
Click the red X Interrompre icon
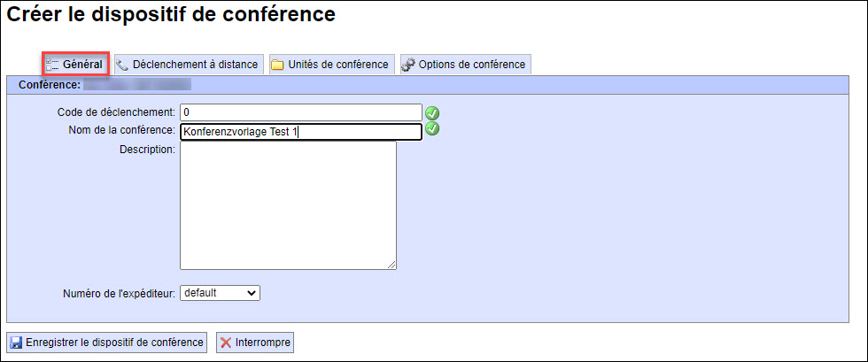(x=225, y=343)
